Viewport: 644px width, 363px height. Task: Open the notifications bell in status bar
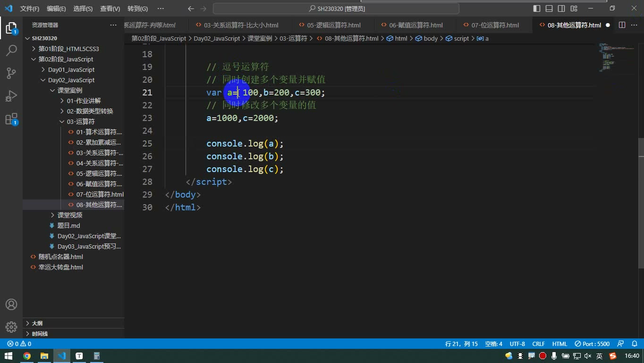(634, 344)
